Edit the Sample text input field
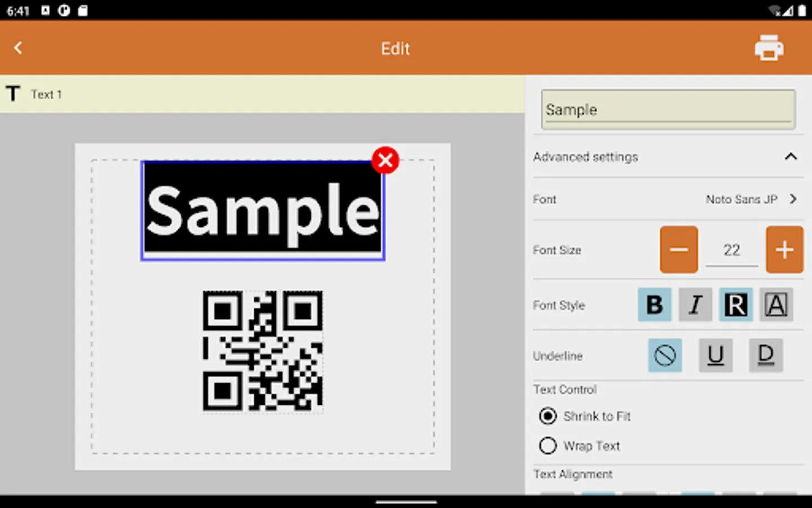812x508 pixels. click(x=668, y=110)
